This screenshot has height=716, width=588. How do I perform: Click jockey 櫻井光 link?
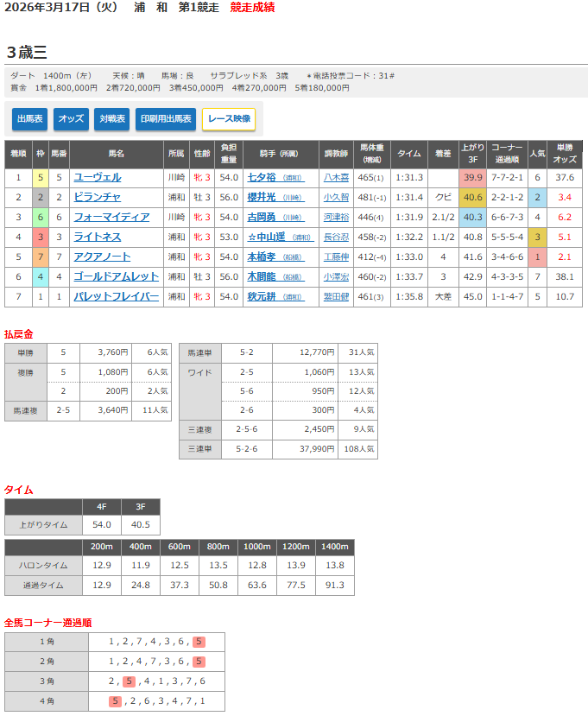click(x=261, y=198)
